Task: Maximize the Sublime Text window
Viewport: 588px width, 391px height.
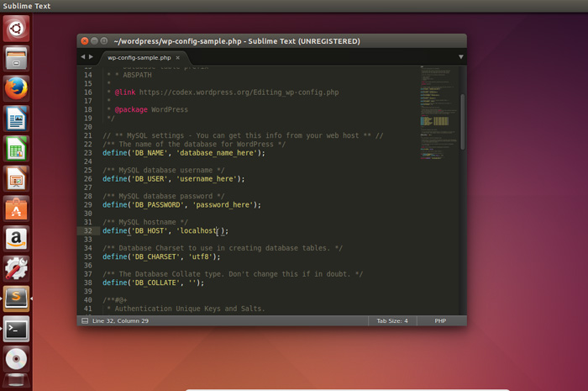Action: tap(103, 41)
